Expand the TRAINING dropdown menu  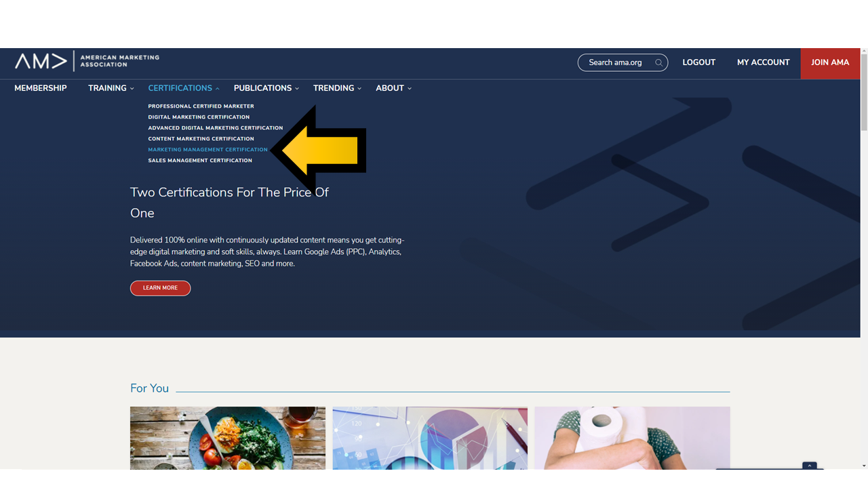(x=111, y=88)
